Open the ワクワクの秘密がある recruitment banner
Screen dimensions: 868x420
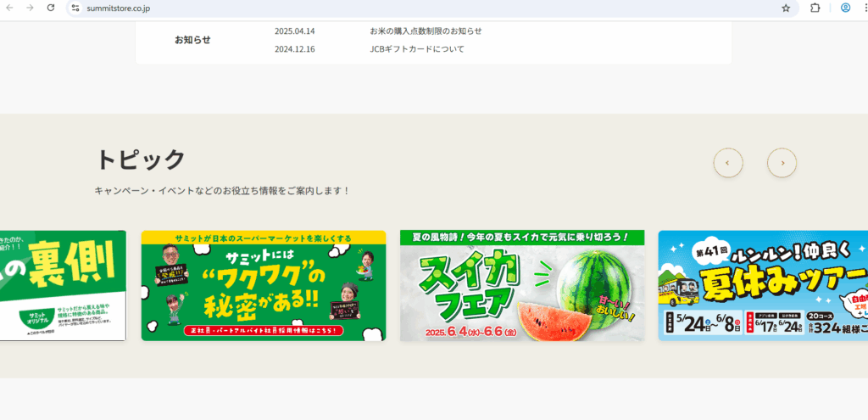pyautogui.click(x=264, y=285)
